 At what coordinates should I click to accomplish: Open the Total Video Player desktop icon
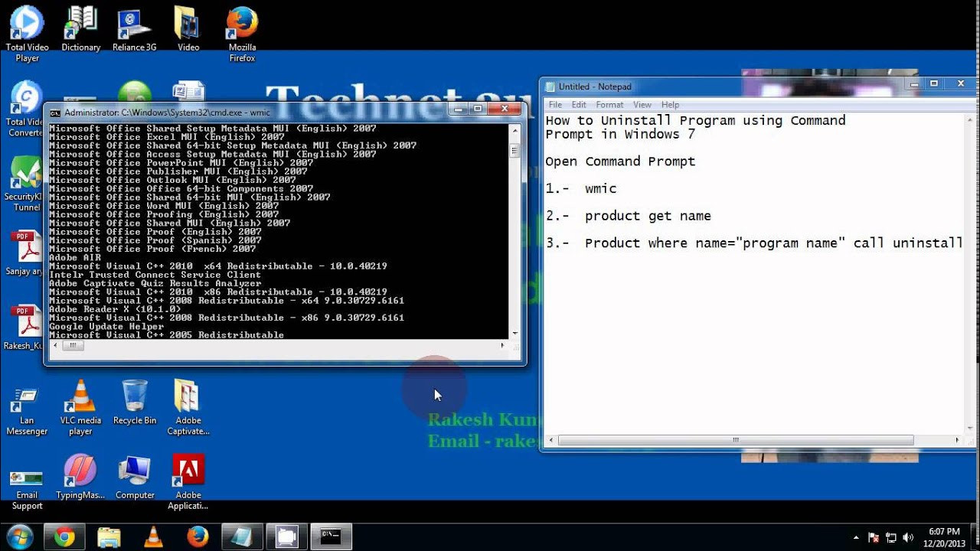point(27,34)
